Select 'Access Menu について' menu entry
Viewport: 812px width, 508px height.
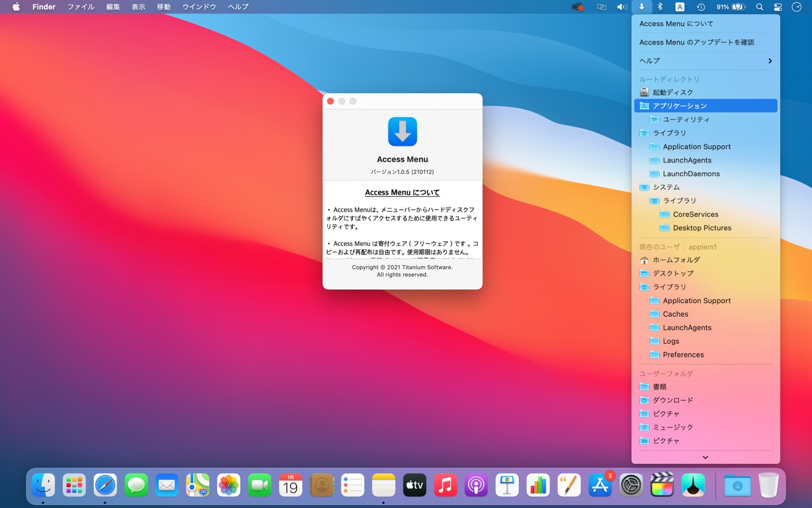click(706, 24)
